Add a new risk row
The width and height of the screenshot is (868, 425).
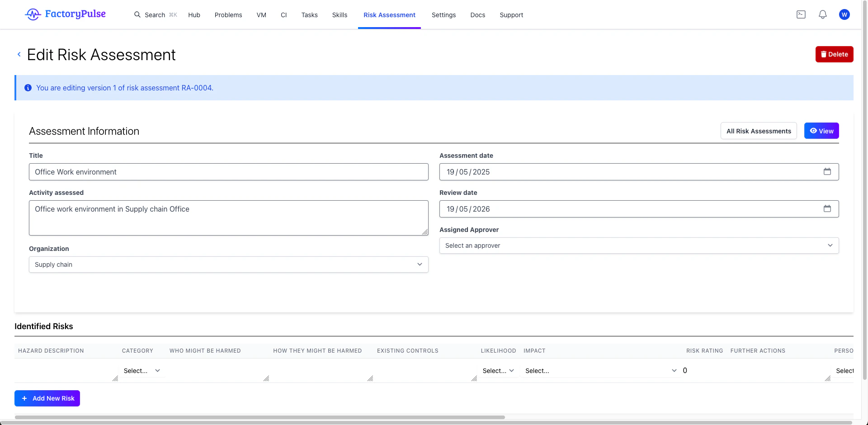pos(47,398)
